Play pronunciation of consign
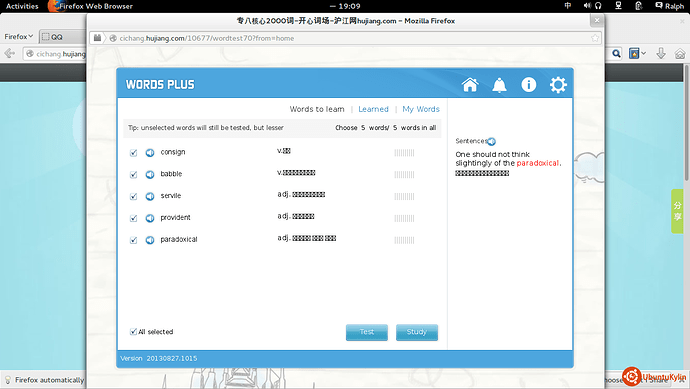The width and height of the screenshot is (690, 389). (x=150, y=153)
